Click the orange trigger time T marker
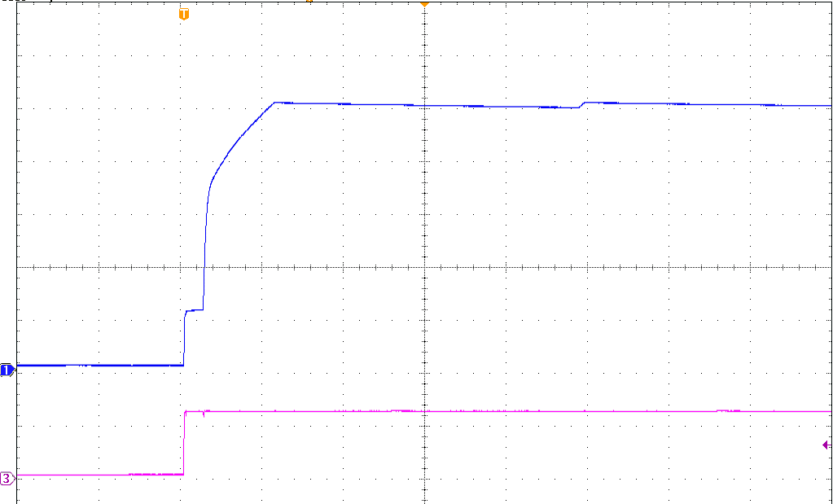Viewport: 833px width, 504px height. pyautogui.click(x=183, y=14)
